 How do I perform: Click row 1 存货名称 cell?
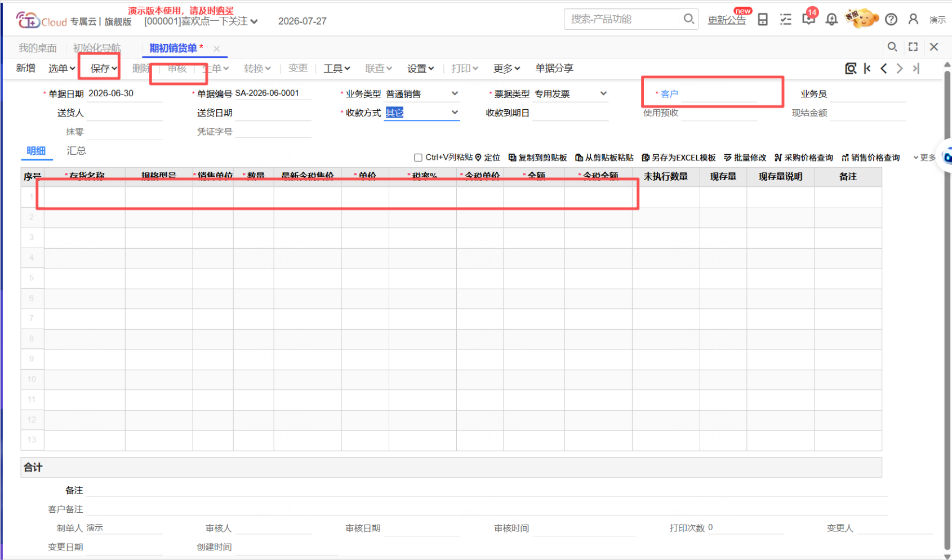click(x=84, y=197)
